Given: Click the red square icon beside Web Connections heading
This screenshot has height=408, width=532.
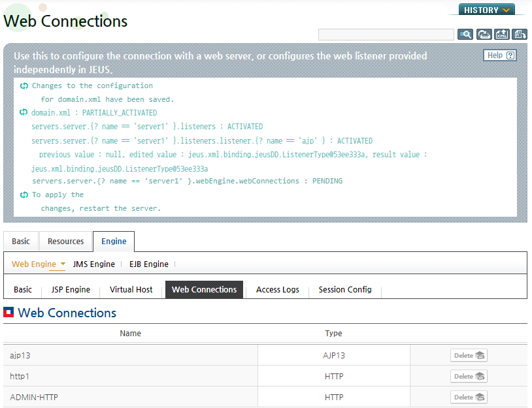Looking at the screenshot, I should coord(8,312).
